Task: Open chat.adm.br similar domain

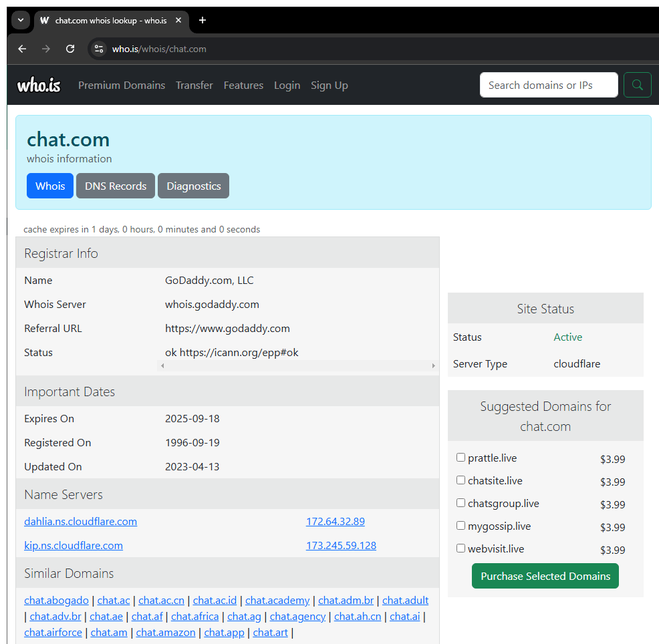Action: 346,601
